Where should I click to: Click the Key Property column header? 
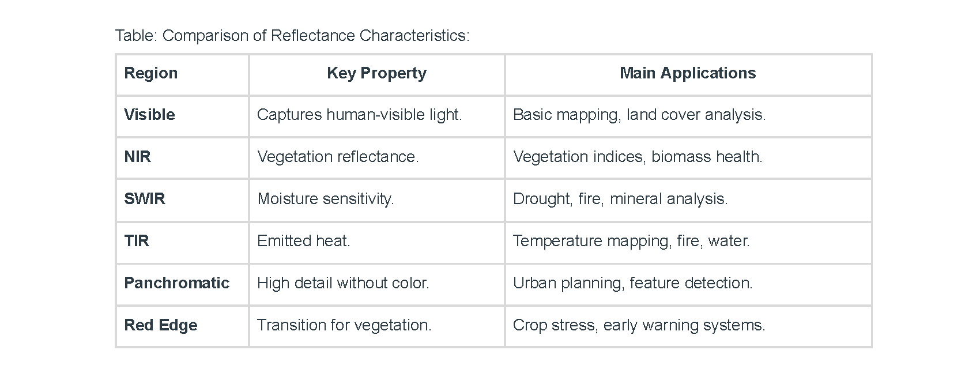coord(376,73)
